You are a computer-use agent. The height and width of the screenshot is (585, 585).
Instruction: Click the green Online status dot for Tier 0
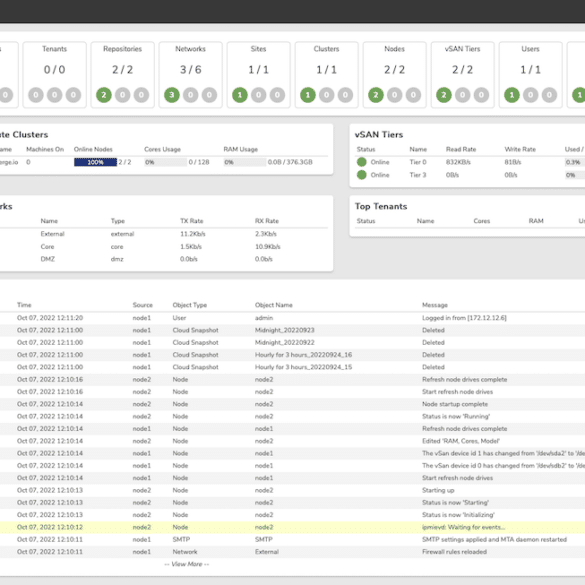coord(362,162)
